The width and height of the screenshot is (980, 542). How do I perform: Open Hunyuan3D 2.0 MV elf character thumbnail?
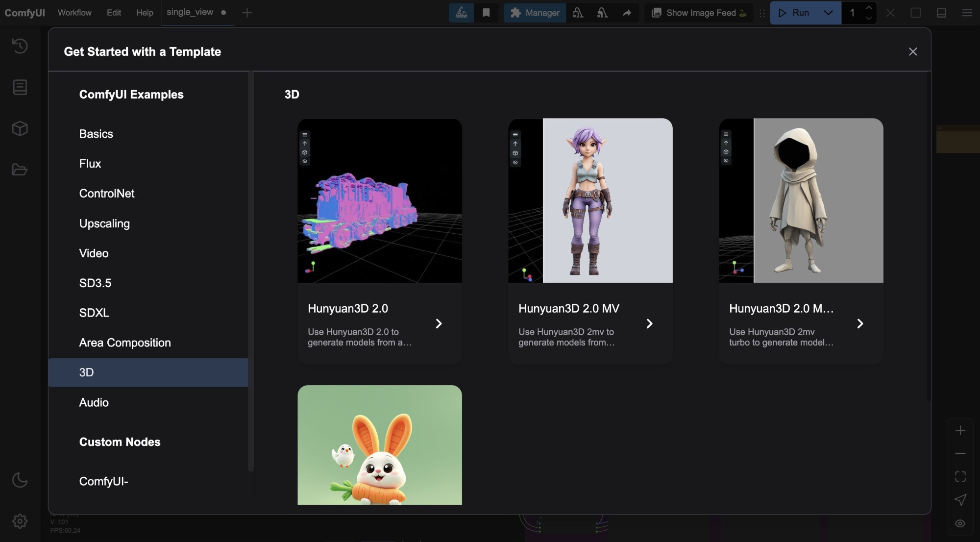[x=590, y=200]
